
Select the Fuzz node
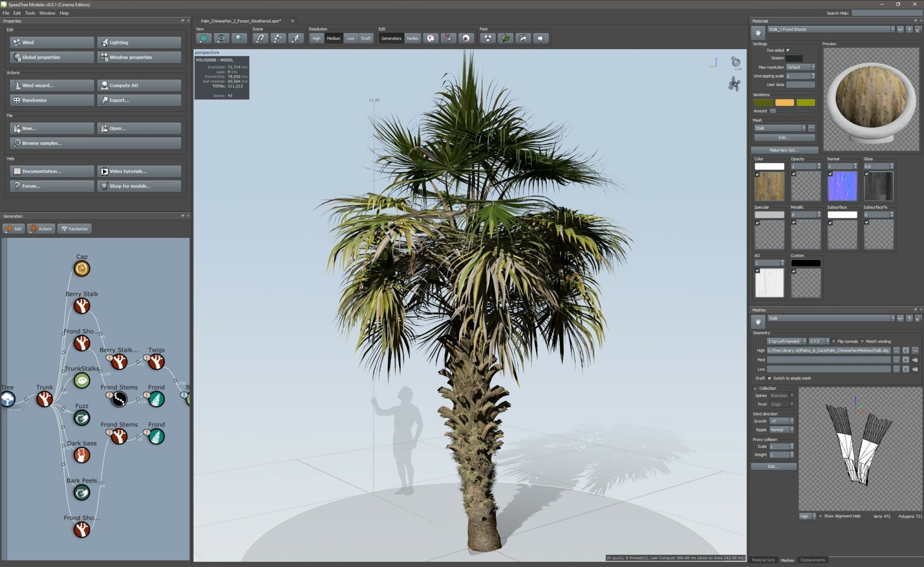(81, 418)
